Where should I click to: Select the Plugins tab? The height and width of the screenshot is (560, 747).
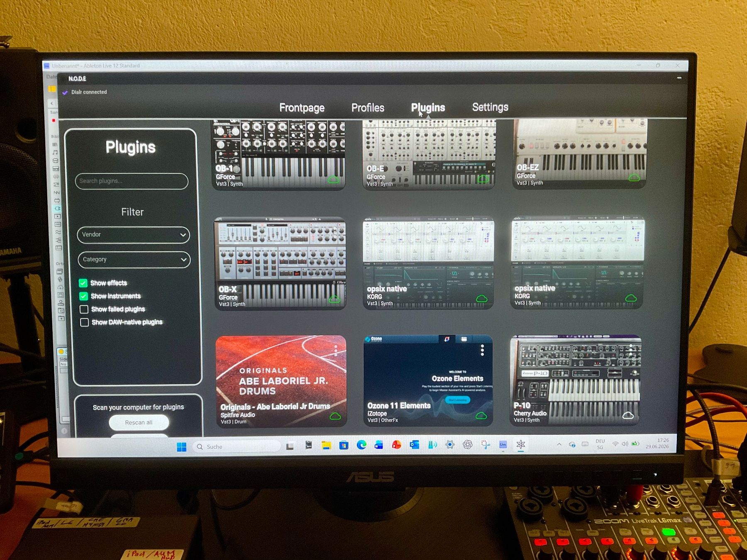[x=428, y=108]
